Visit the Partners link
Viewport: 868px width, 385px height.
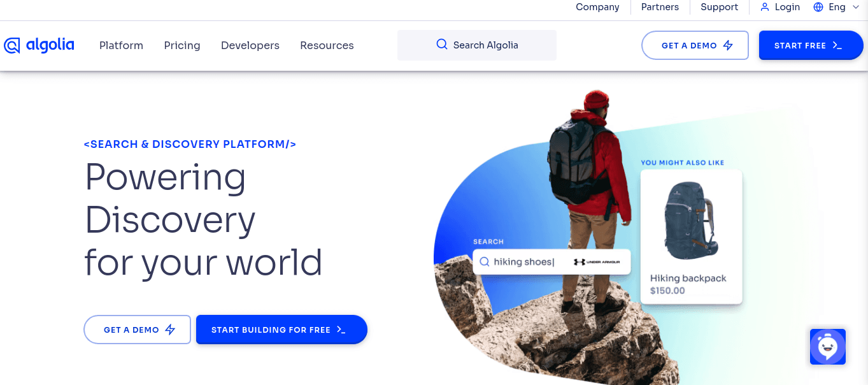660,7
